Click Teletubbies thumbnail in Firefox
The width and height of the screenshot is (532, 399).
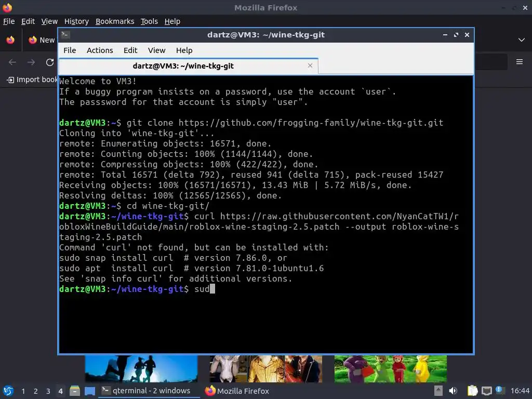click(391, 369)
